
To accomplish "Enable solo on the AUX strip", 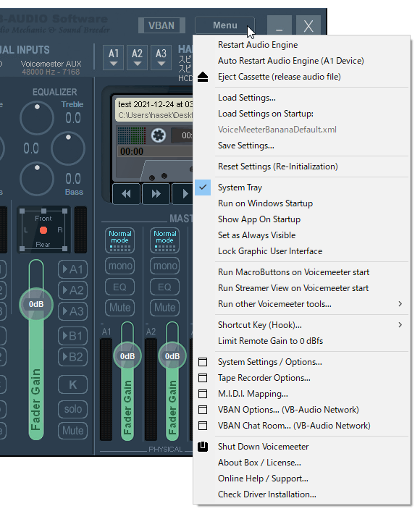I will (73, 409).
